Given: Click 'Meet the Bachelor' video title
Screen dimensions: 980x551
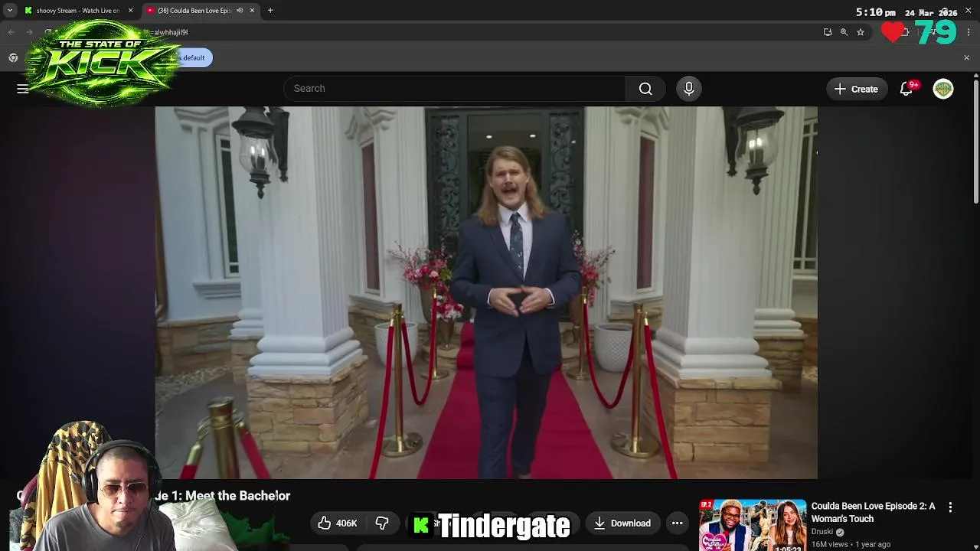Looking at the screenshot, I should (237, 496).
